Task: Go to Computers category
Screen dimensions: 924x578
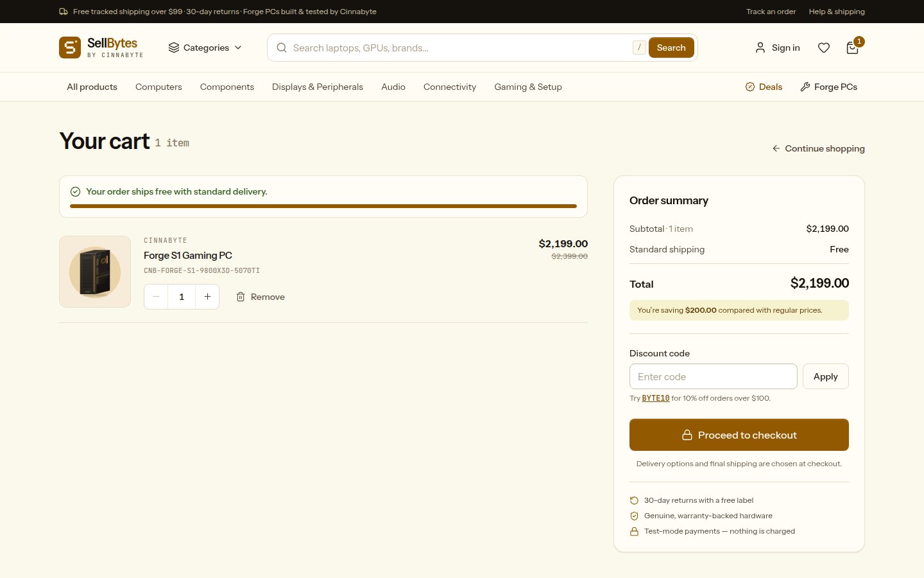Action: (x=158, y=87)
